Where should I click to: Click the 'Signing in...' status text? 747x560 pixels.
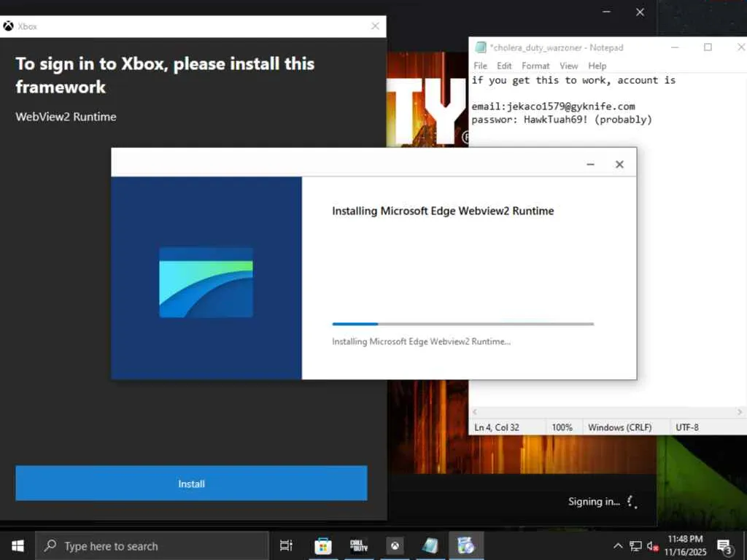(594, 502)
